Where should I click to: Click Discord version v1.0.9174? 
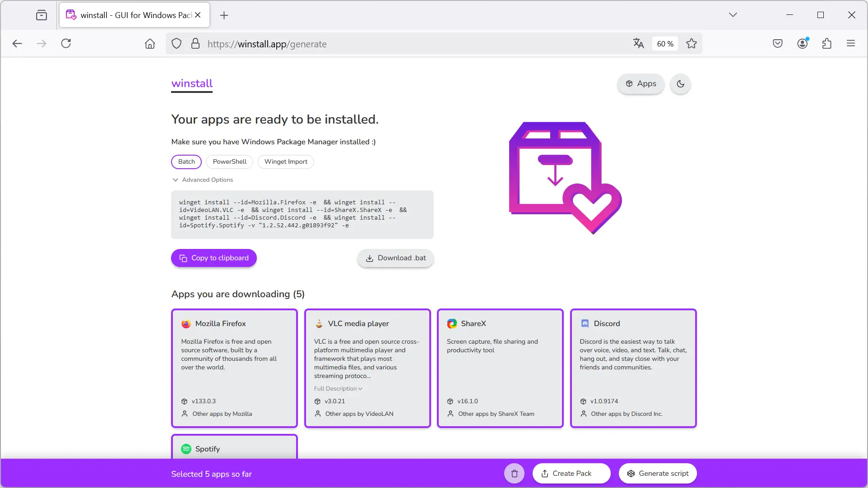click(604, 401)
